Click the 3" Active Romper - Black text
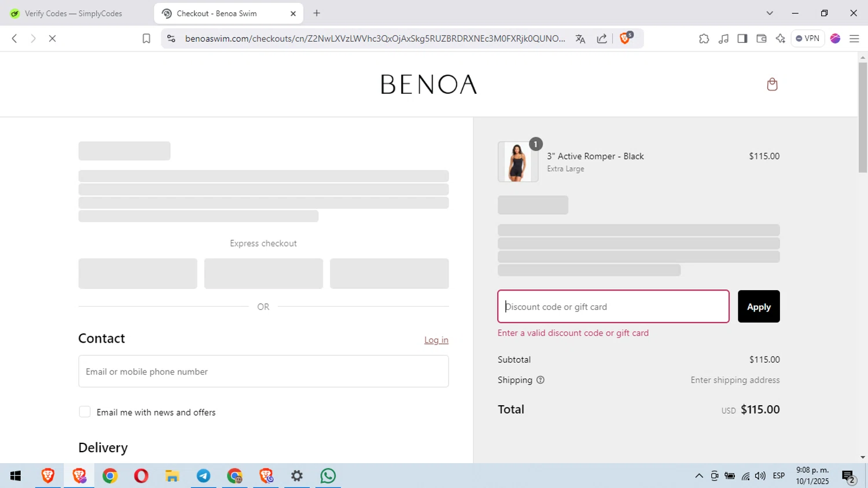868x488 pixels. point(595,156)
